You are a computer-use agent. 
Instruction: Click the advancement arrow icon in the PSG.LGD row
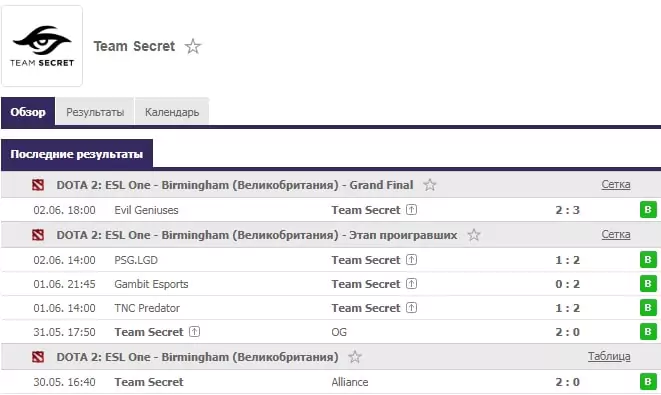[411, 260]
